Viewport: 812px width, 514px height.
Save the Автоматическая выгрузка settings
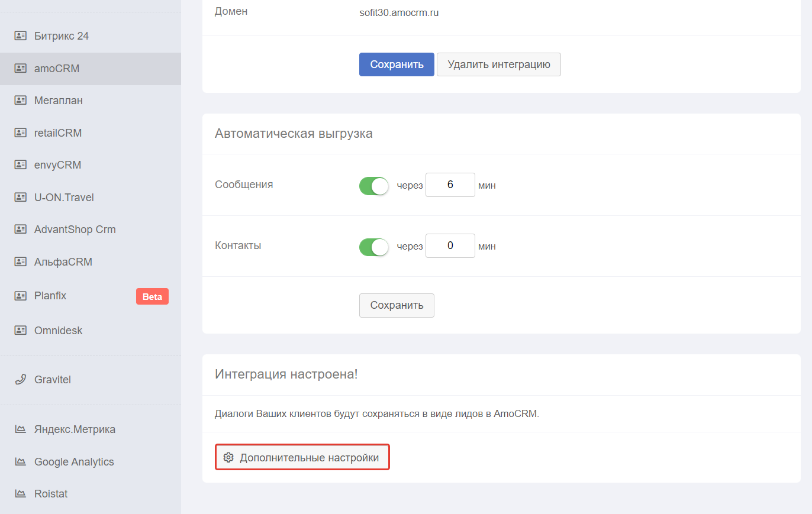click(x=397, y=305)
